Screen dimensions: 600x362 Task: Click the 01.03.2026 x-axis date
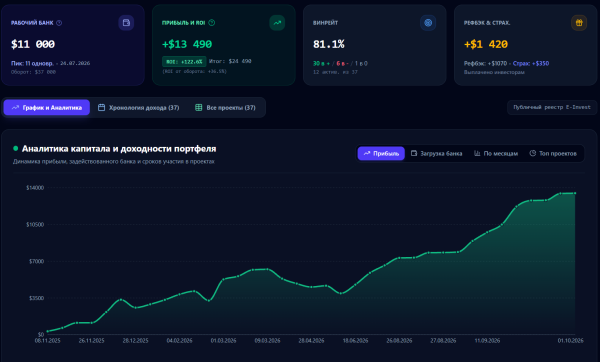pyautogui.click(x=223, y=341)
